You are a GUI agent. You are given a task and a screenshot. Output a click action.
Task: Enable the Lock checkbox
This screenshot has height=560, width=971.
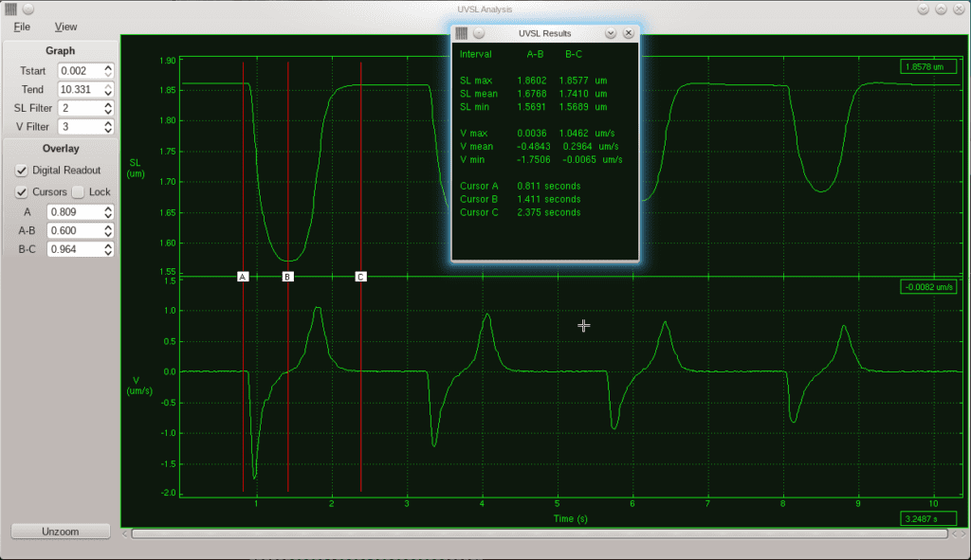coord(78,192)
